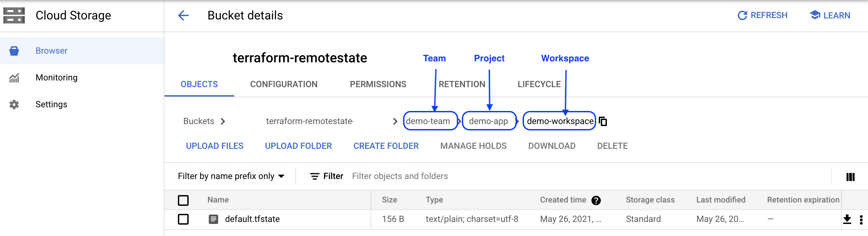Select Browser in the sidebar
Screen dimensions: 868x236
pos(82,51)
